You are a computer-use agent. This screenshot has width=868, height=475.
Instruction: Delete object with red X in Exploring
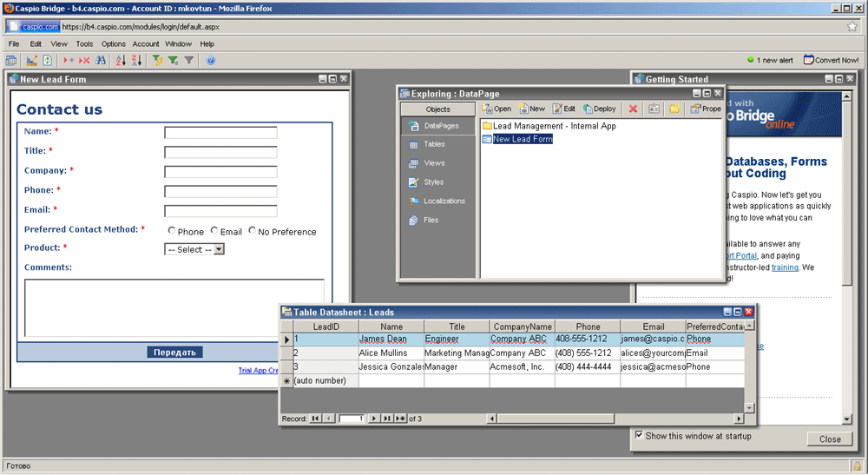pos(633,109)
